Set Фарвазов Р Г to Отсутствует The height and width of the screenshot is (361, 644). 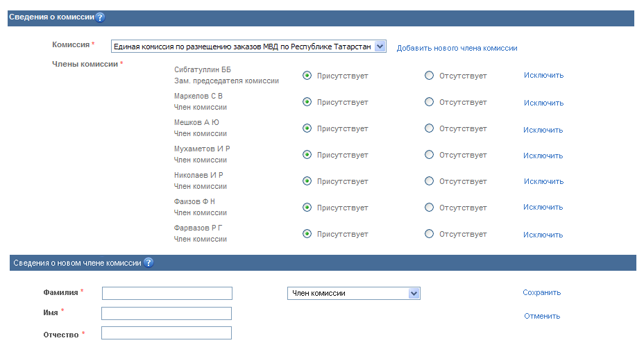click(429, 234)
